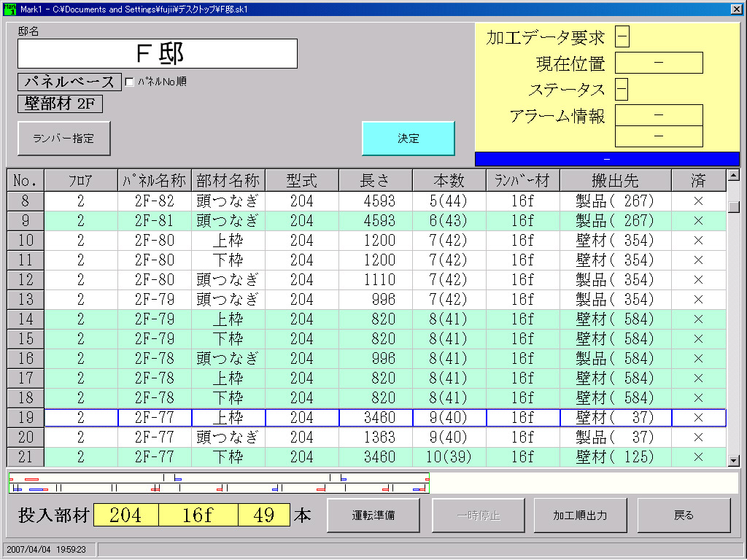This screenshot has height=560, width=747.
Task: Click the 運転準備 button
Action: [x=373, y=516]
